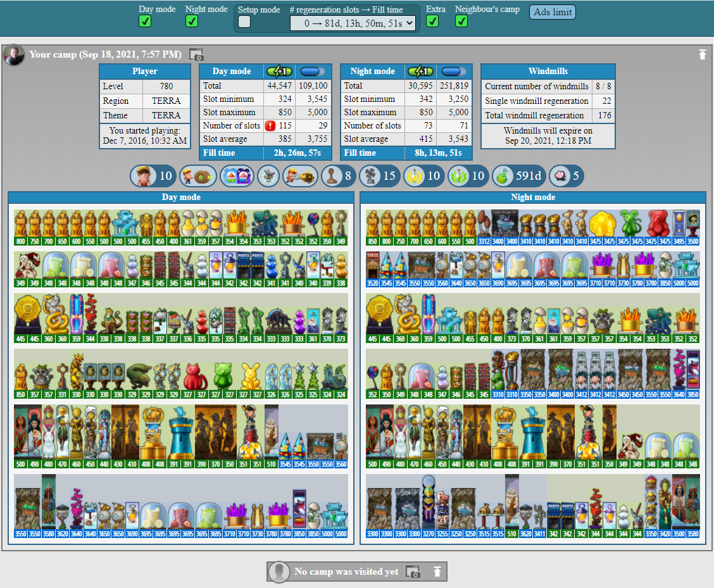Toggle the Day mode checkbox
The width and height of the screenshot is (714, 588).
[x=145, y=22]
